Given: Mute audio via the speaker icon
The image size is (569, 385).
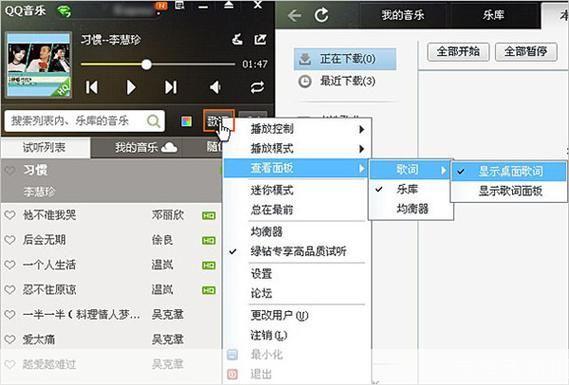Looking at the screenshot, I should [x=215, y=87].
